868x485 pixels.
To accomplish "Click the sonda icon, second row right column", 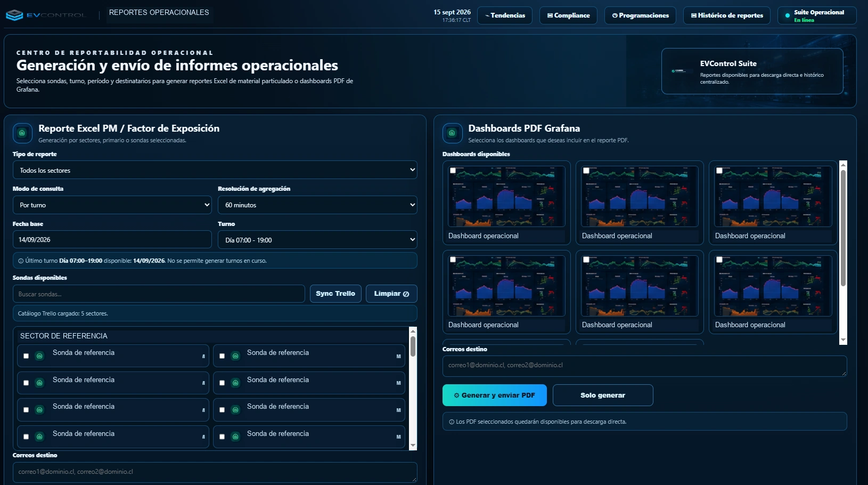I will click(x=235, y=383).
